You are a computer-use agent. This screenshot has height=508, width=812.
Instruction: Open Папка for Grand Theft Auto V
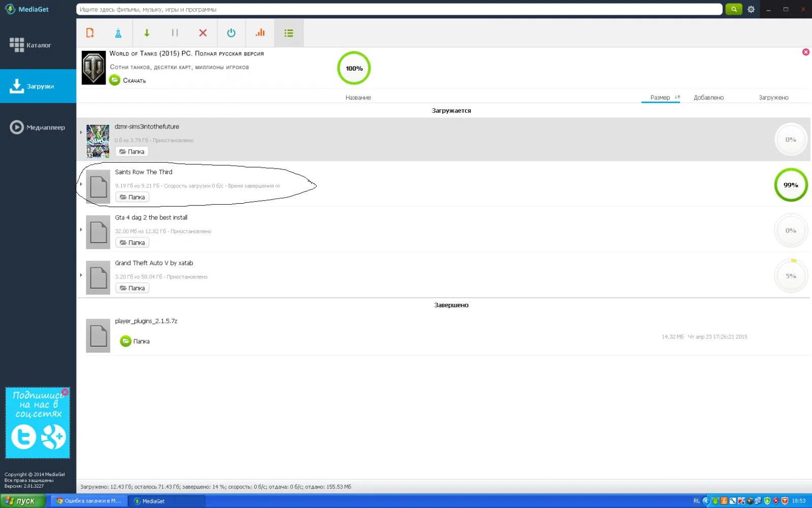[x=132, y=288]
